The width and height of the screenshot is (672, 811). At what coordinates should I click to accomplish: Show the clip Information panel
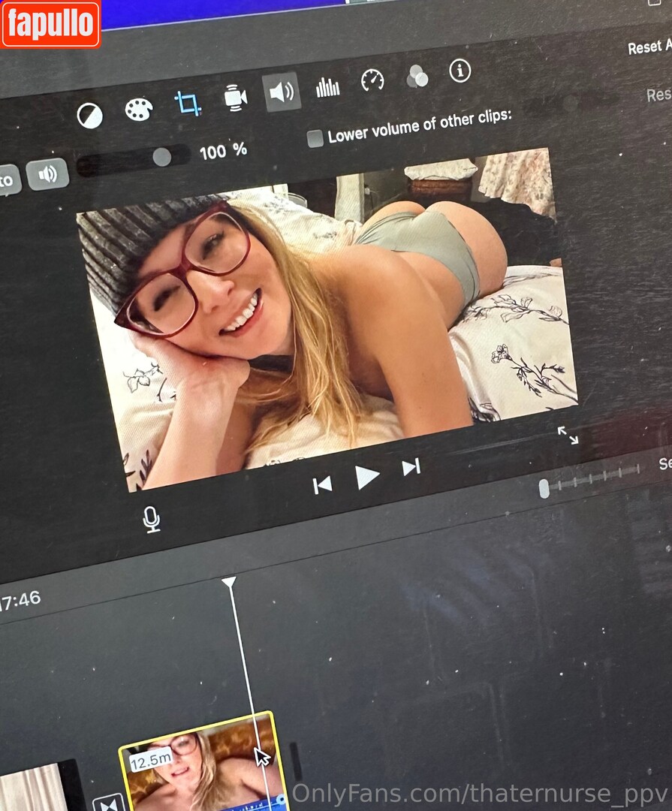click(x=460, y=71)
